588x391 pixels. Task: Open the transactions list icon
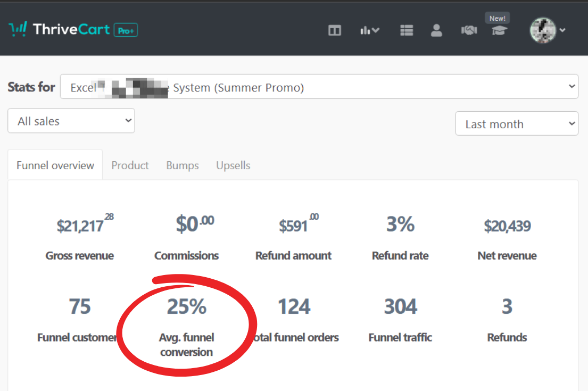(407, 30)
